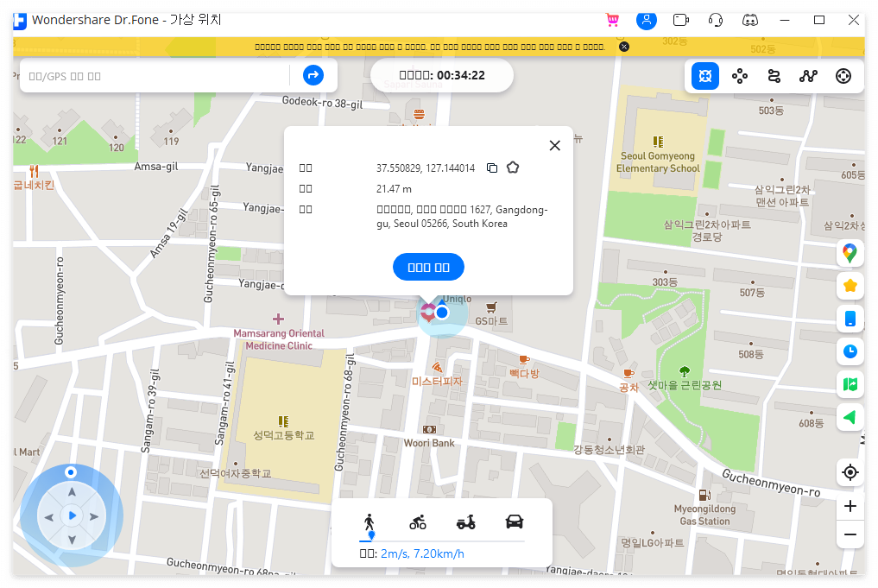The height and width of the screenshot is (588, 878).
Task: Select the one-stop route mode icon
Action: pyautogui.click(x=774, y=76)
